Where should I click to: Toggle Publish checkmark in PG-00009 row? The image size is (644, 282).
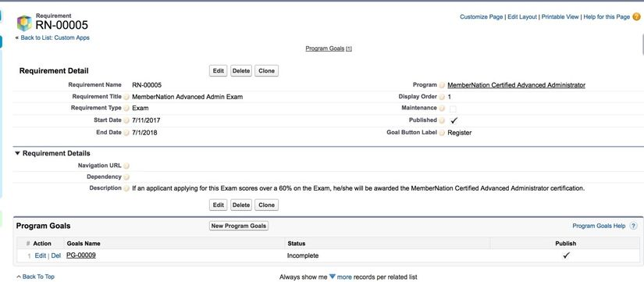(566, 255)
